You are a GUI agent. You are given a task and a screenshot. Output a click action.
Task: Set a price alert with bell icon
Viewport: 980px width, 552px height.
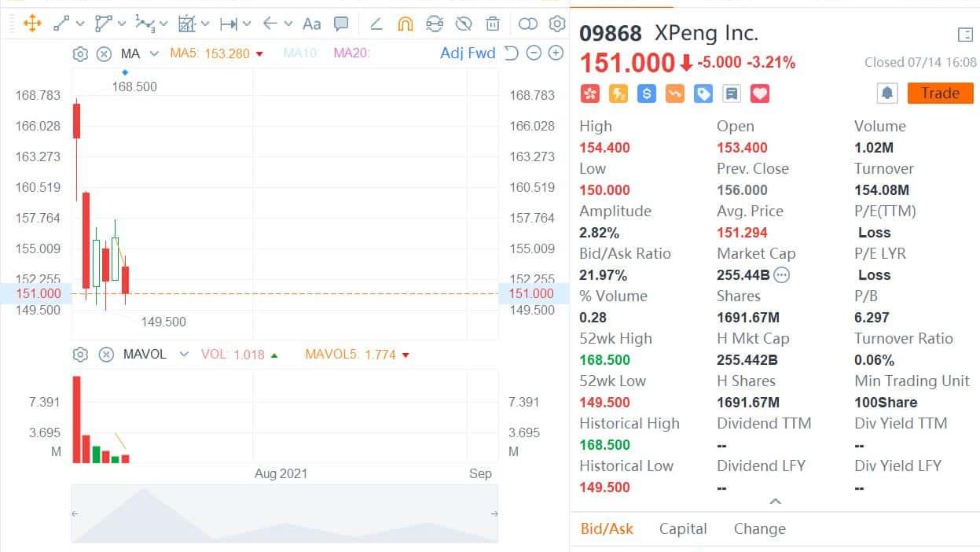[x=887, y=94]
